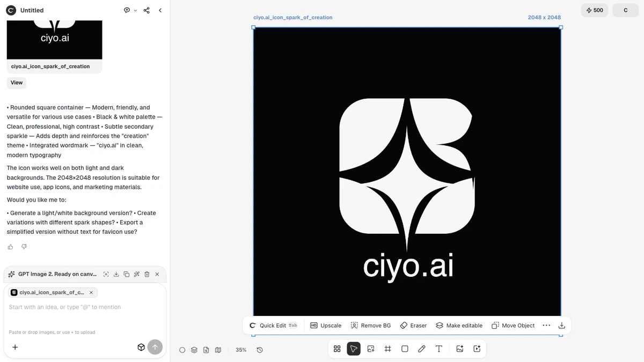The width and height of the screenshot is (644, 362).
Task: Send the prompt with the arrow button
Action: 155,347
